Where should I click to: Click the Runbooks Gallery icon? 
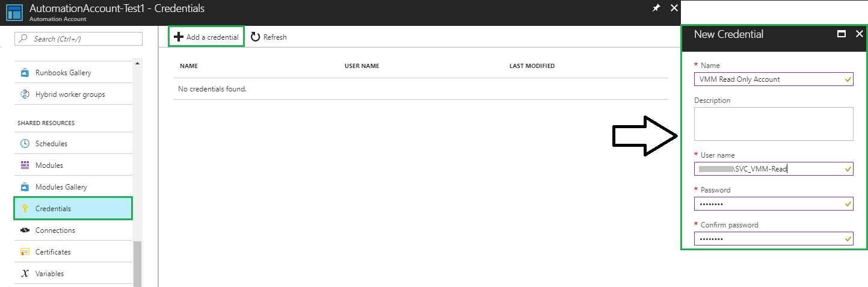(25, 73)
